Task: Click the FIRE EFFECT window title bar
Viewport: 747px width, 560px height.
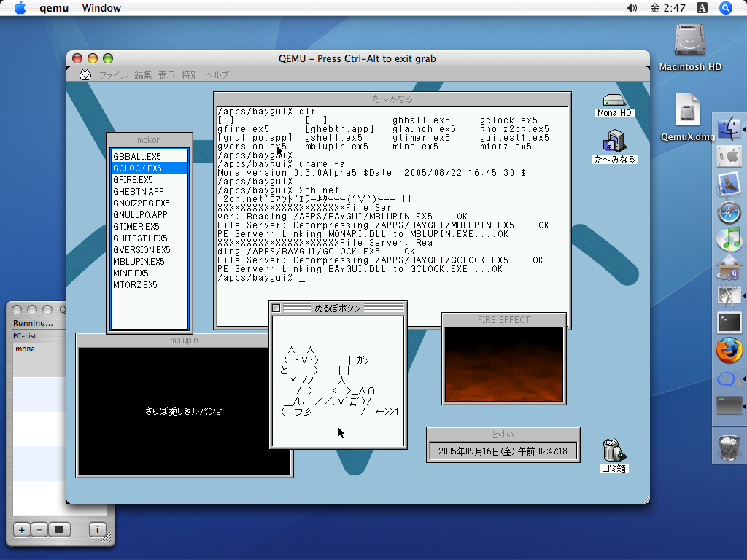Action: [x=503, y=320]
